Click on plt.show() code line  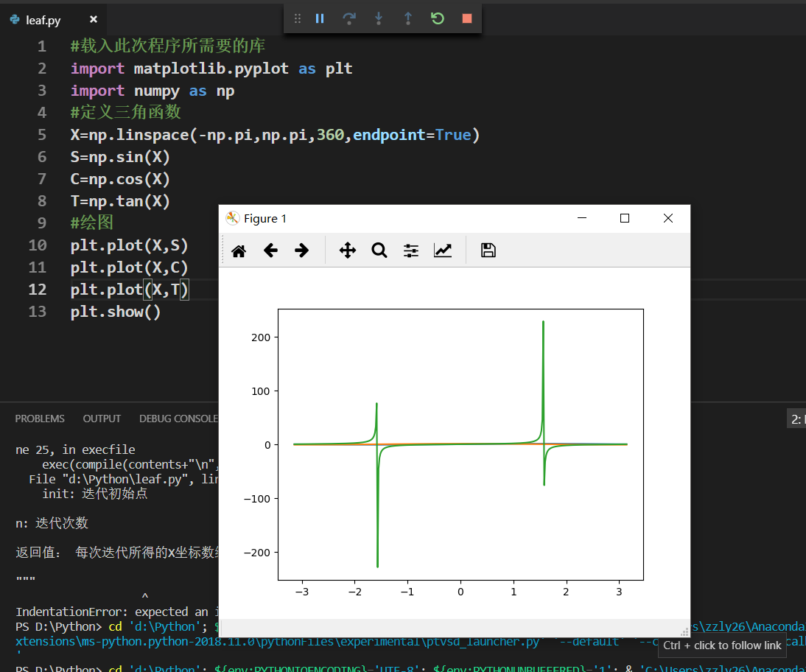point(116,312)
